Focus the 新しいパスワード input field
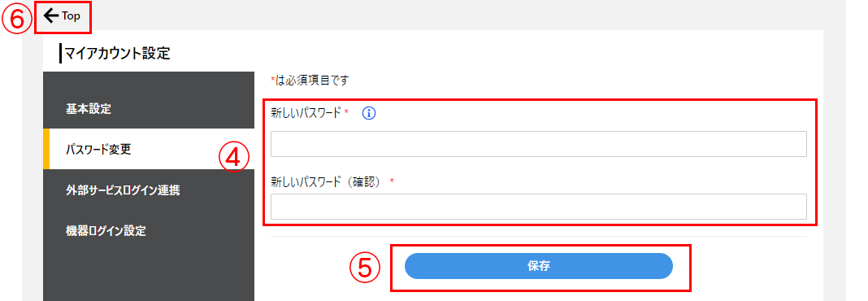This screenshot has height=301, width=868. pos(539,144)
